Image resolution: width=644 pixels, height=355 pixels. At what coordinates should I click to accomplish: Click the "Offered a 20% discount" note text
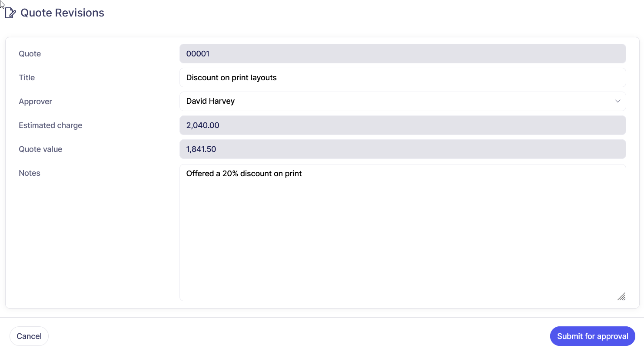pos(244,174)
